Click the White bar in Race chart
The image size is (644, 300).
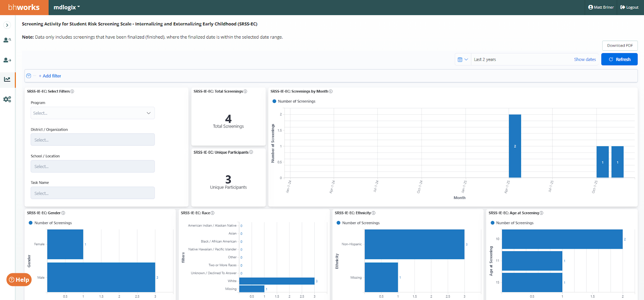[277, 281]
